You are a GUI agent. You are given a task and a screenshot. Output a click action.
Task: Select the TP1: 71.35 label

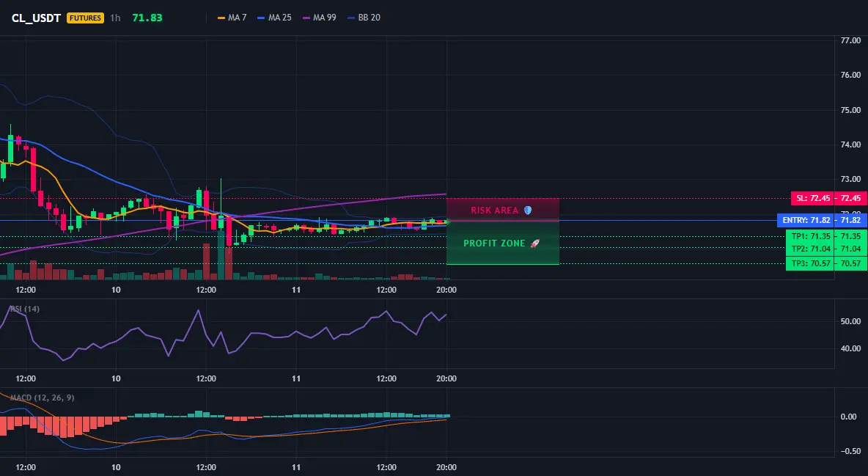pyautogui.click(x=826, y=237)
